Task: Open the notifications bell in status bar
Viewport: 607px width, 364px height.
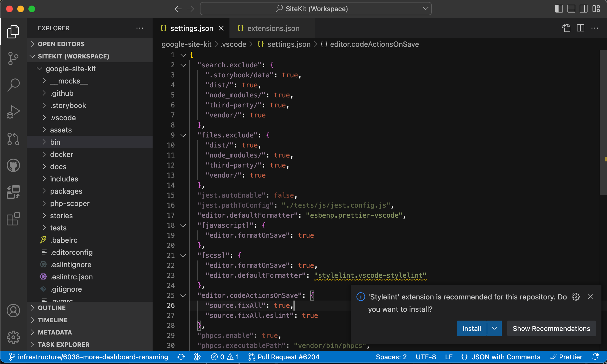Action: [x=596, y=357]
